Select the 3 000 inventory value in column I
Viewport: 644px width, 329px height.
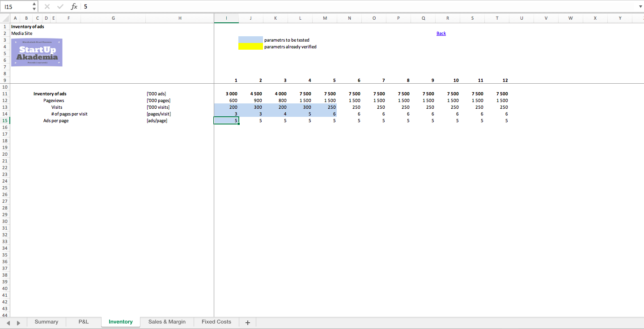pos(226,94)
